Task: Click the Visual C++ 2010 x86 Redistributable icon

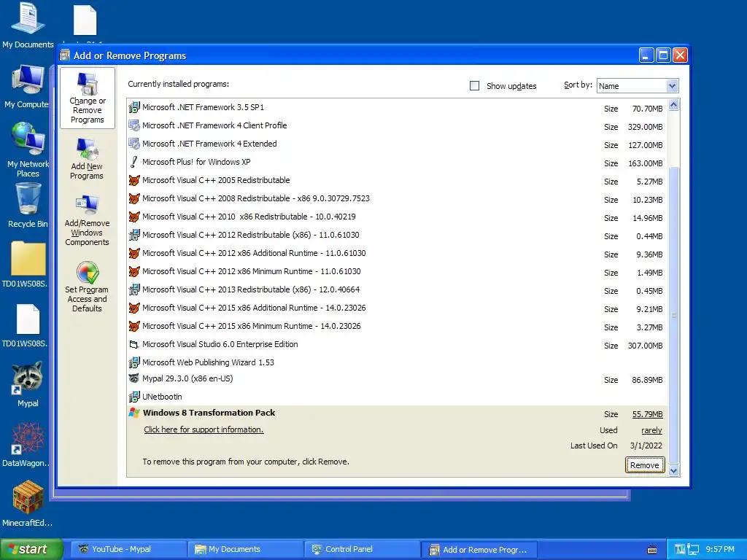Action: [134, 217]
